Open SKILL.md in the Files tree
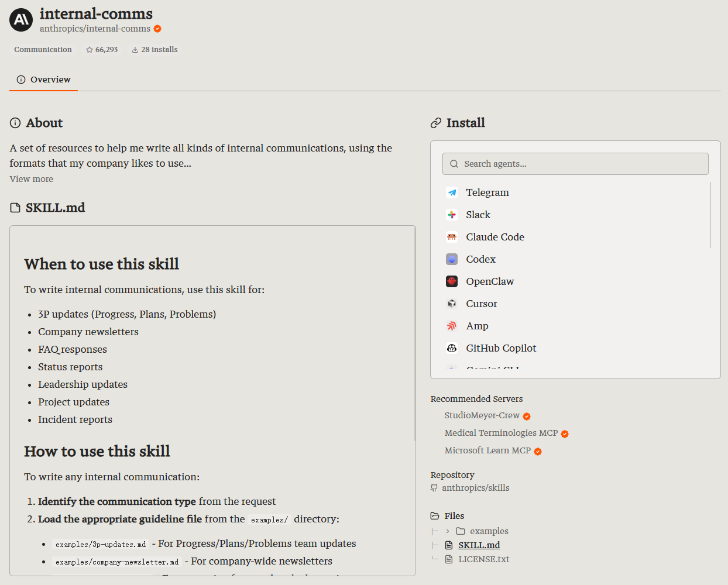Screen dimensions: 728x585 pyautogui.click(x=479, y=545)
